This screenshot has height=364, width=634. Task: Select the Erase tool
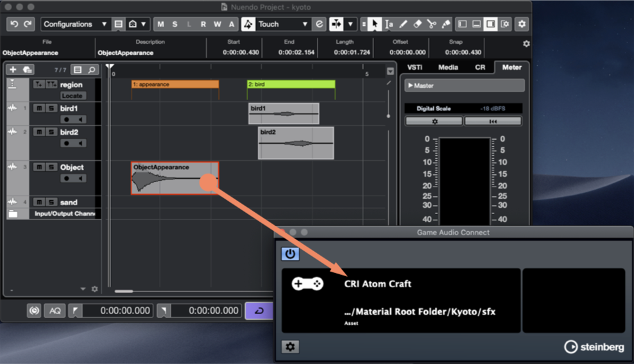point(417,24)
